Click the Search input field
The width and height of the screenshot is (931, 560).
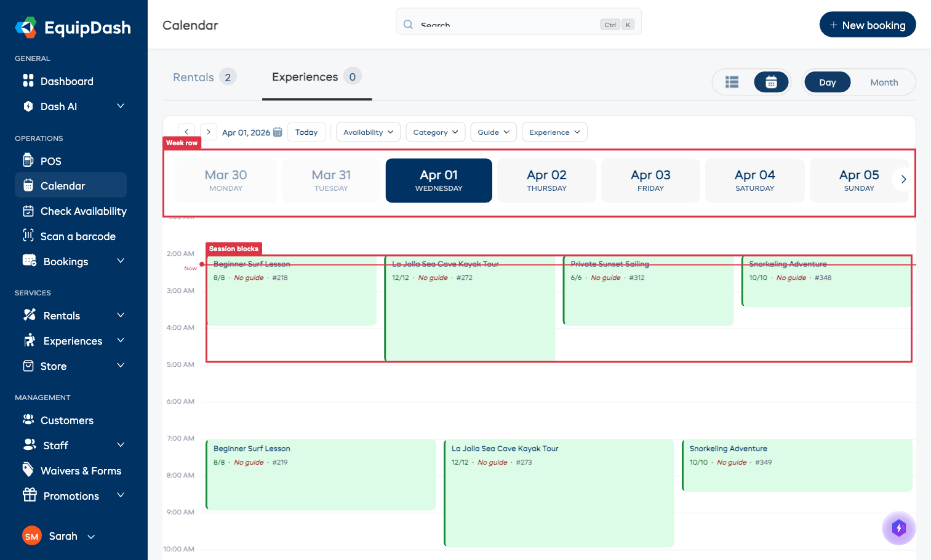(519, 22)
